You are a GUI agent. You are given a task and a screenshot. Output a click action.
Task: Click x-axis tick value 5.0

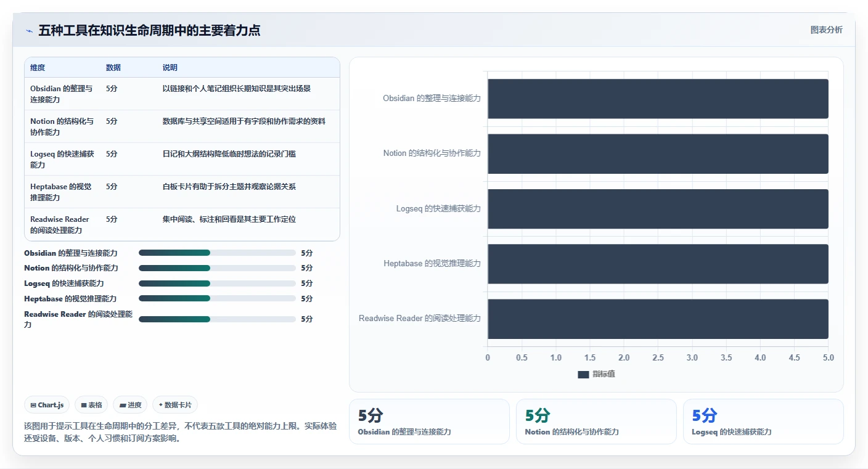click(828, 357)
